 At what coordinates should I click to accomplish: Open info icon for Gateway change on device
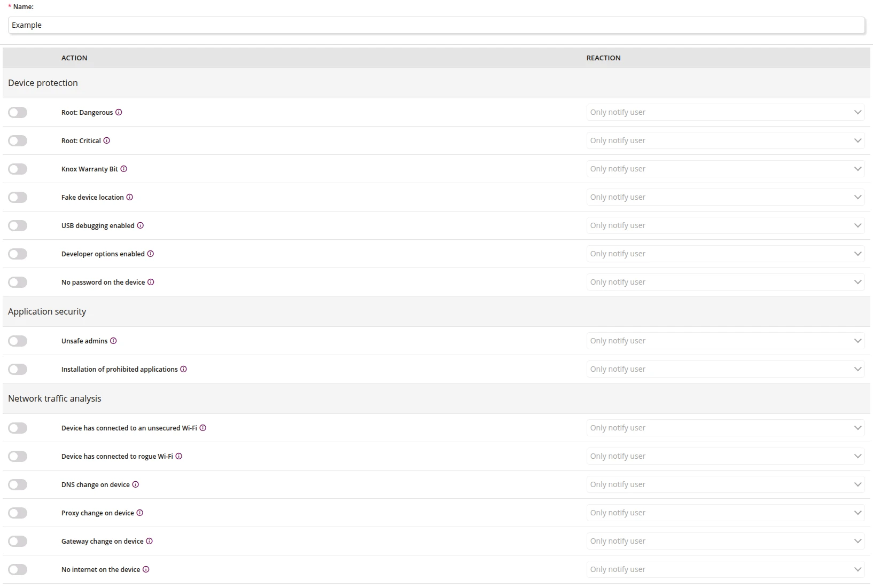tap(150, 541)
